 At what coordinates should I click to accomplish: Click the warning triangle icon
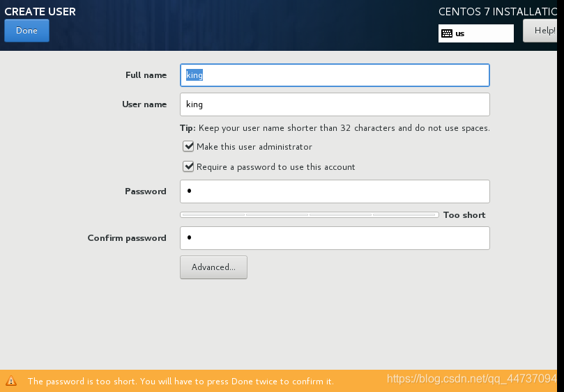coord(11,381)
